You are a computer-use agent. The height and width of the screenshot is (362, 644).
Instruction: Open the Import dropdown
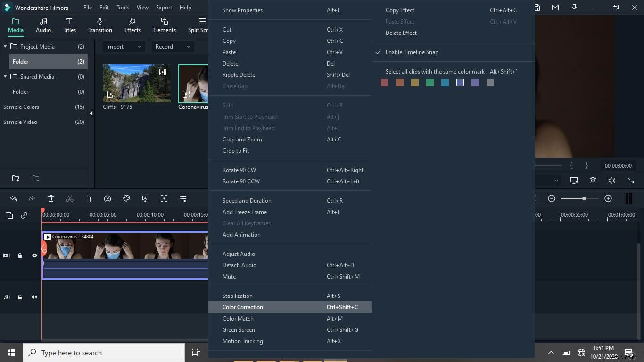[123, 47]
